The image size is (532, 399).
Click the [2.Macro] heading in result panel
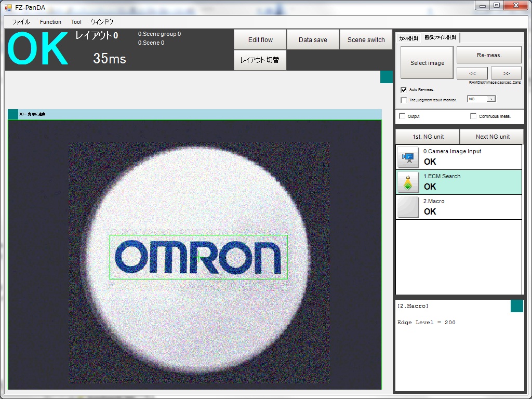coord(413,306)
